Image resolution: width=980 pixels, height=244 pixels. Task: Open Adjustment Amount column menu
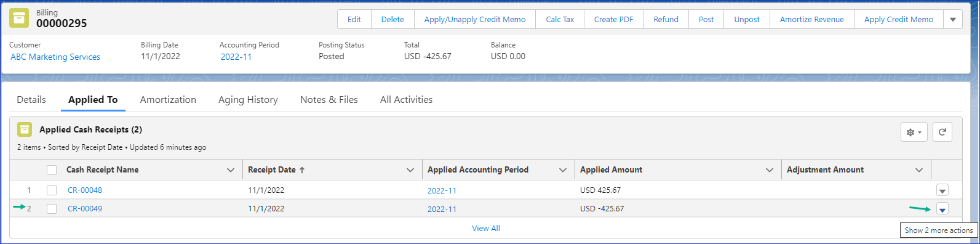919,170
